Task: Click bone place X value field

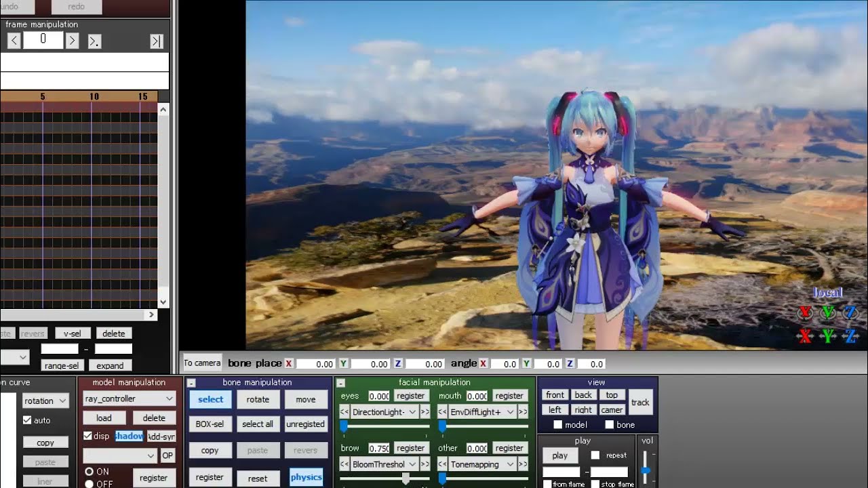Action: click(316, 364)
